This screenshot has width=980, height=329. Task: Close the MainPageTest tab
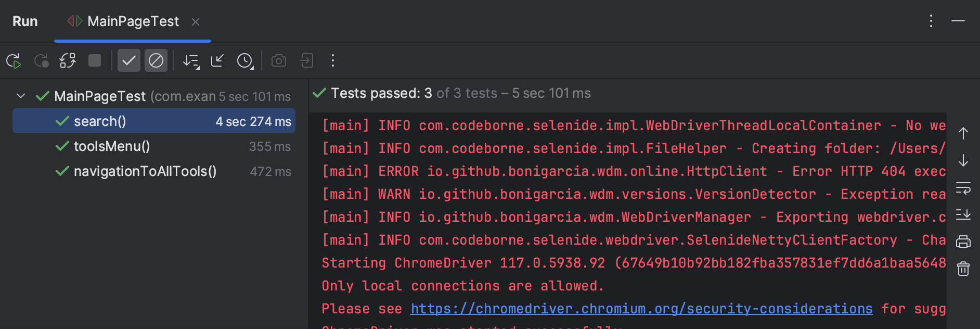pyautogui.click(x=196, y=22)
